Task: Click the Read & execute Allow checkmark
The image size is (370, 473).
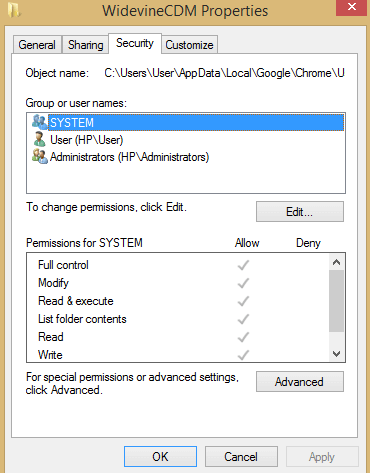Action: [243, 301]
